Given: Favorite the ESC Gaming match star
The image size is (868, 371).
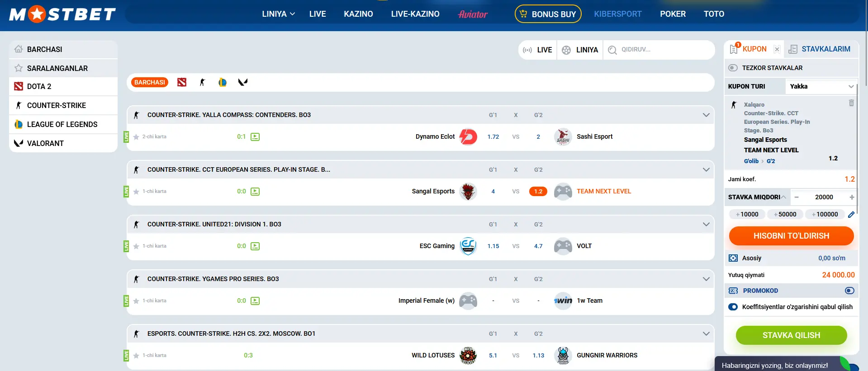Looking at the screenshot, I should [x=136, y=246].
